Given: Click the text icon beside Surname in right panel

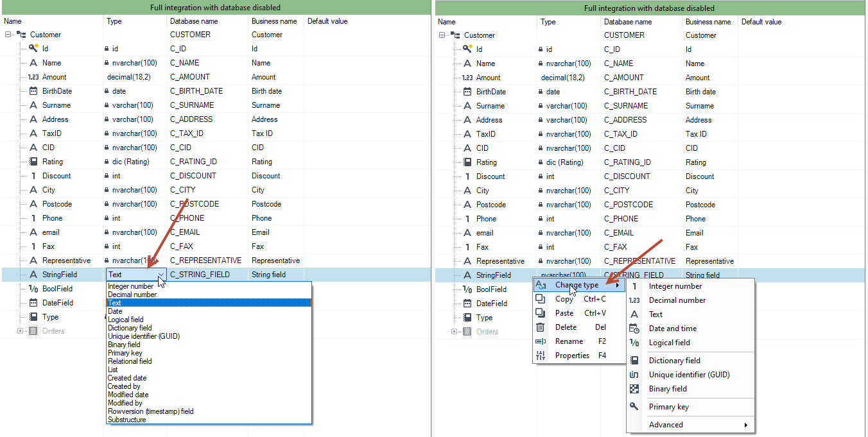Looking at the screenshot, I should (468, 106).
